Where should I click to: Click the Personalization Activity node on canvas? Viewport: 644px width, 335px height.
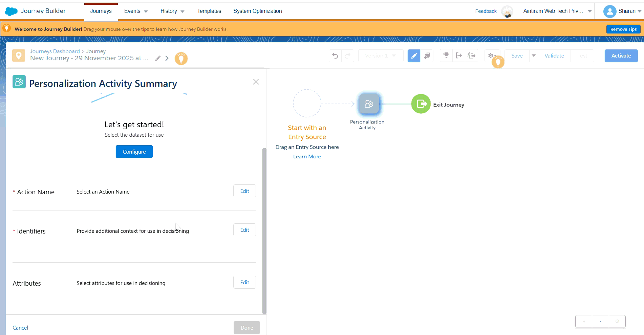click(369, 104)
